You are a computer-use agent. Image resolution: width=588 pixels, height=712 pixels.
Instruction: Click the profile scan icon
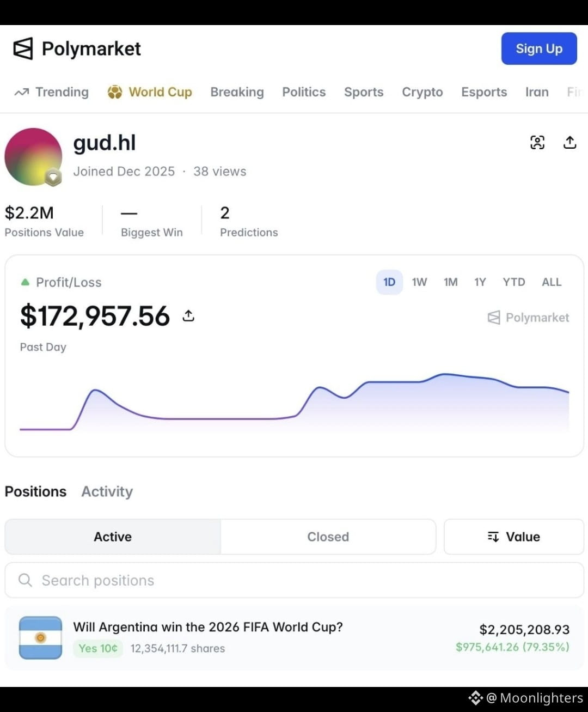click(x=537, y=142)
